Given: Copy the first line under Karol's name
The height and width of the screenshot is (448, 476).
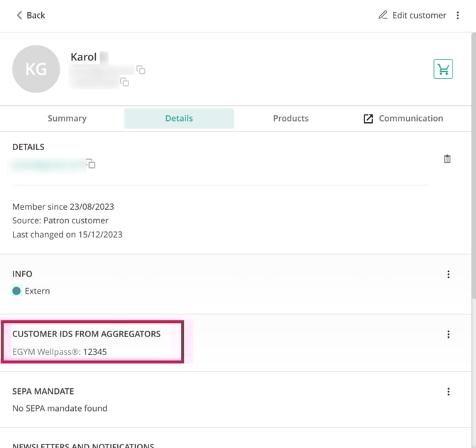Looking at the screenshot, I should (141, 70).
